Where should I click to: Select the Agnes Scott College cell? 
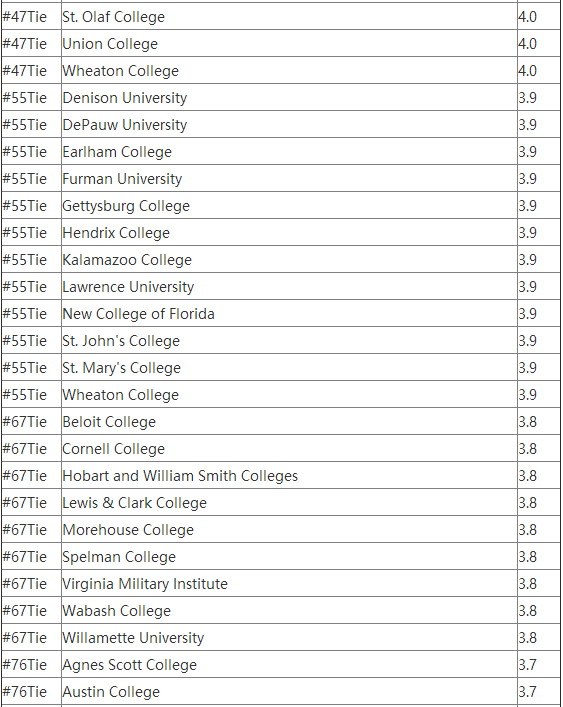(289, 665)
